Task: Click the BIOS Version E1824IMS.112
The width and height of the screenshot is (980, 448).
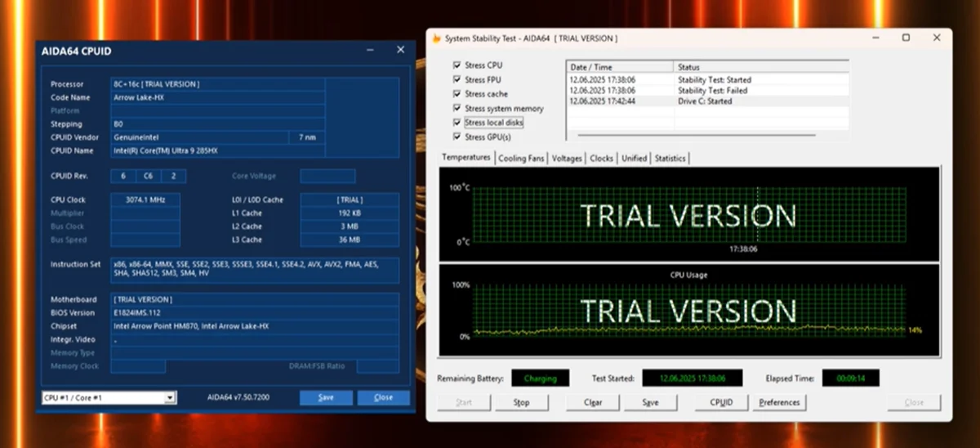Action: point(255,313)
